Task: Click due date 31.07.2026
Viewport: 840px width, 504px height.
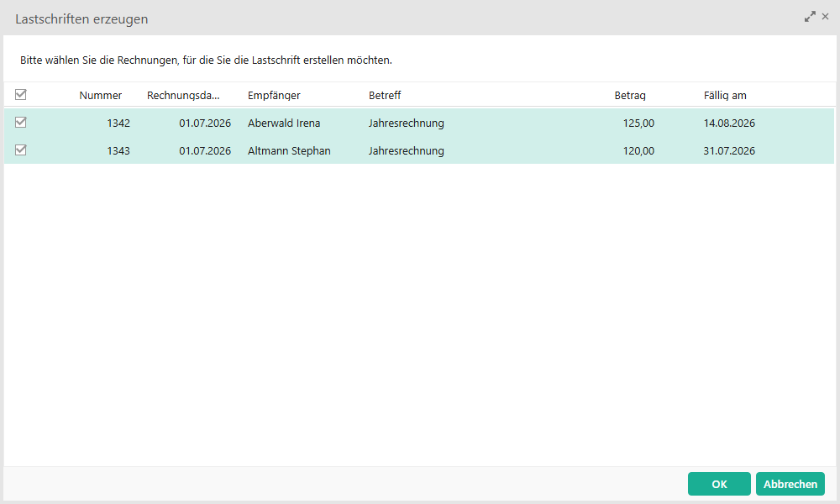Action: [x=729, y=151]
